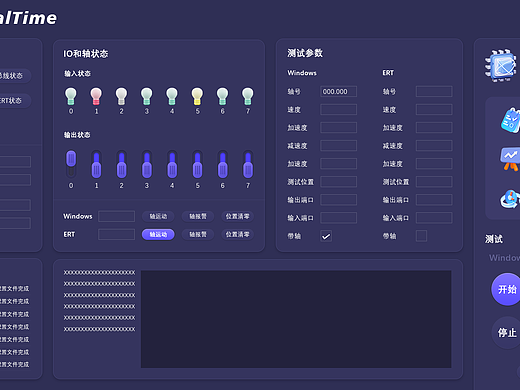The height and width of the screenshot is (390, 520).
Task: Click input status bulb 6
Action: [x=222, y=96]
